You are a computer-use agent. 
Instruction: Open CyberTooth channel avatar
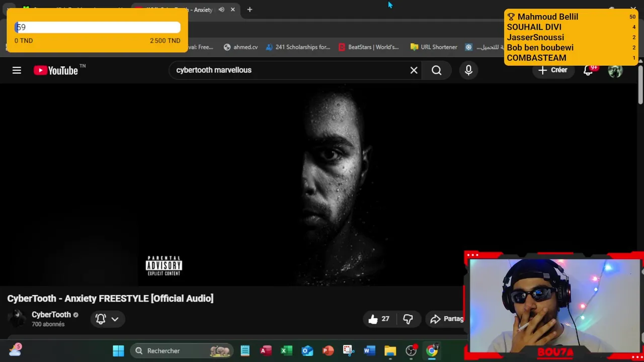point(17,319)
